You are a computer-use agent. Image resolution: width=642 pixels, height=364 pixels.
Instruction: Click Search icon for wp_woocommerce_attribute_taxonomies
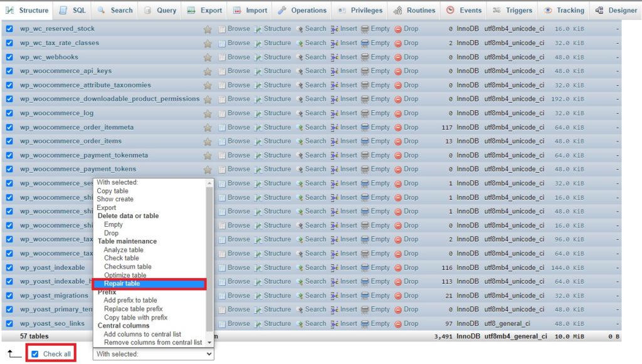point(300,85)
